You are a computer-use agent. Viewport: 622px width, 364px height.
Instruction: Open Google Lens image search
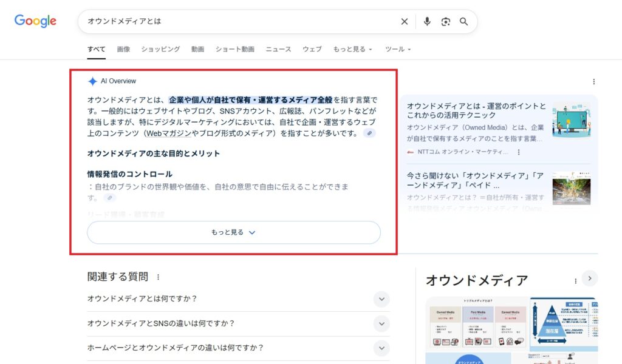(446, 22)
